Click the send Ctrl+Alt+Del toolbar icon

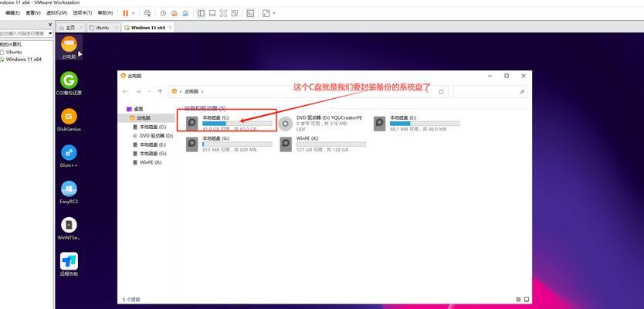pos(147,13)
